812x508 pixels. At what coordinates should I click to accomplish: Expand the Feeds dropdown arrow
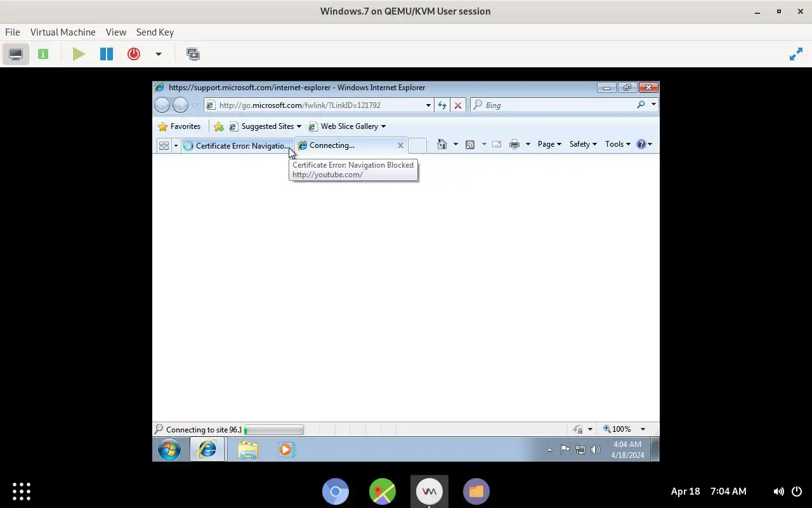pos(484,144)
